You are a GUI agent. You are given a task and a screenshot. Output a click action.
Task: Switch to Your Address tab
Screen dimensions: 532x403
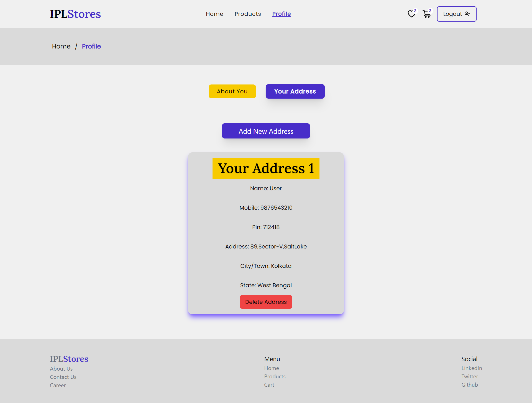[x=295, y=91]
